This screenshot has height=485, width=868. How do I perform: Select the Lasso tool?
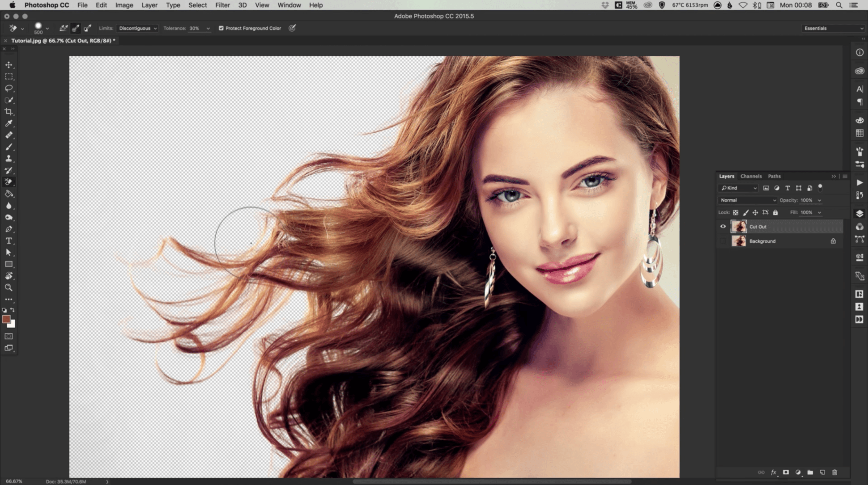[x=9, y=88]
